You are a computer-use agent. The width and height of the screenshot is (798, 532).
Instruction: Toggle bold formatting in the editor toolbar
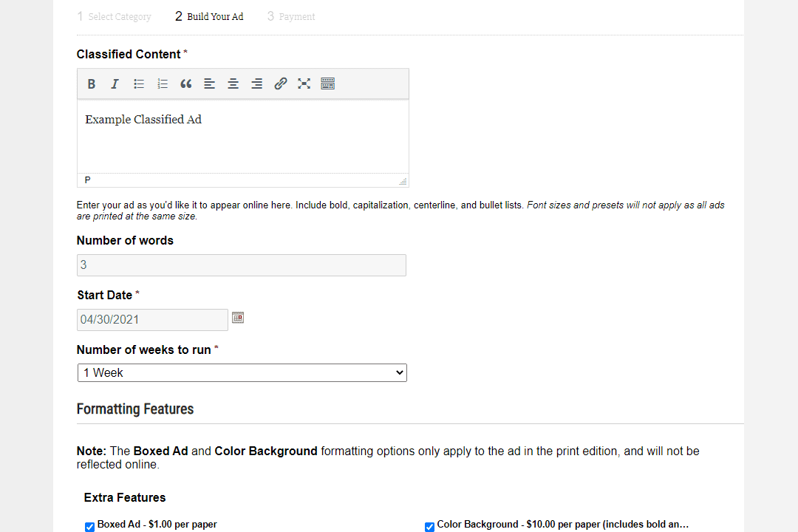click(x=91, y=84)
